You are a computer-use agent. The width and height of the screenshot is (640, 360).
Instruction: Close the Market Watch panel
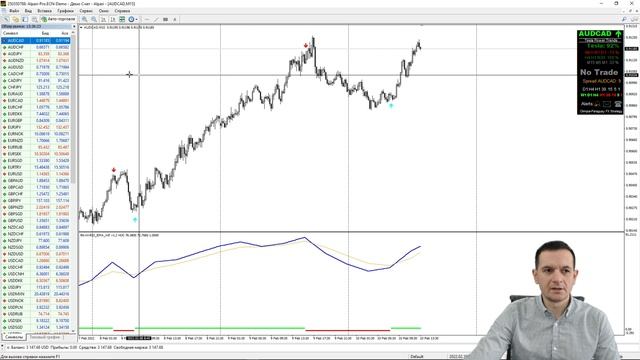74,27
